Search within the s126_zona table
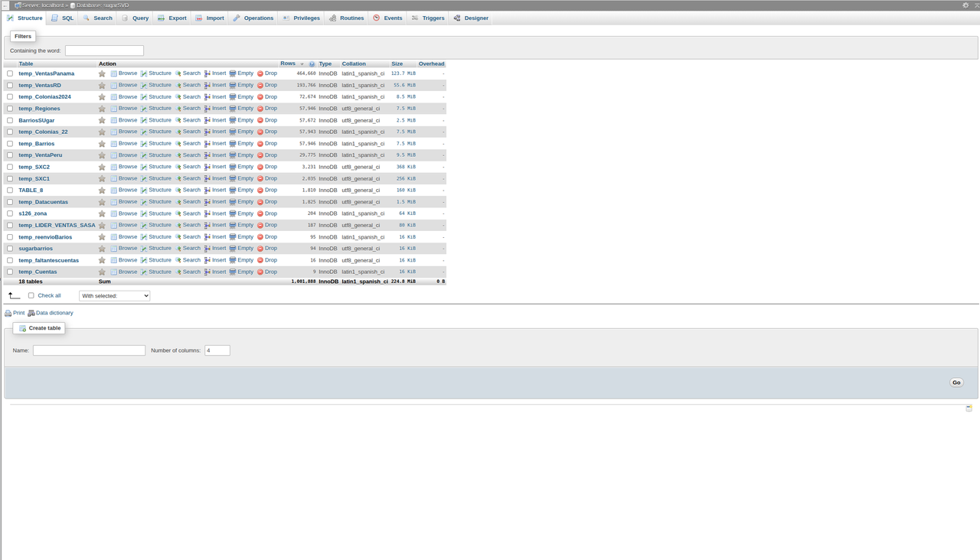 191,213
